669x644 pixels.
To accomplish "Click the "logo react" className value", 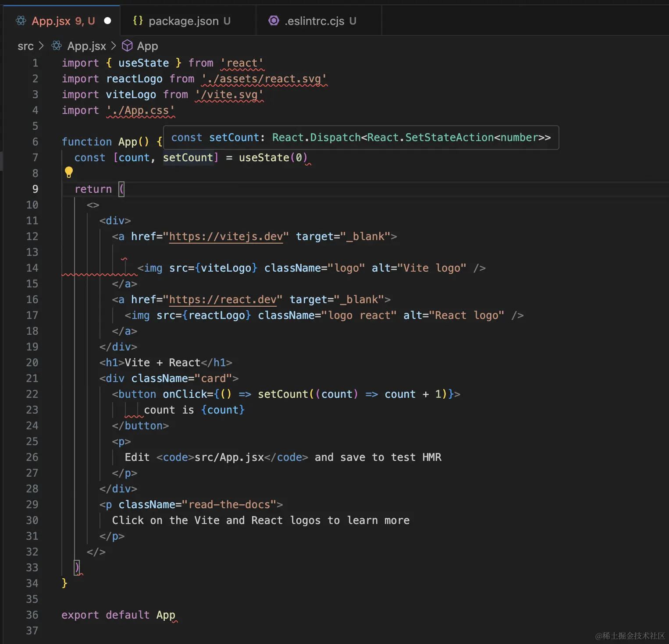I will coord(359,315).
